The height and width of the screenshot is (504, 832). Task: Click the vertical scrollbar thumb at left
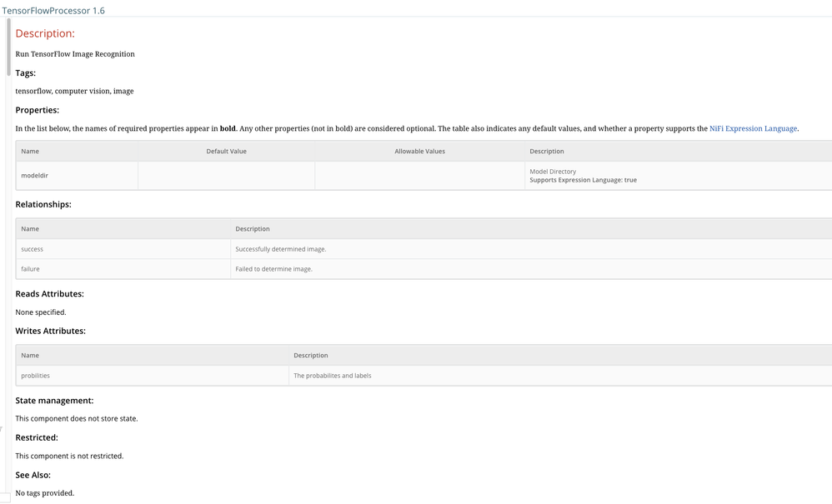pos(8,47)
